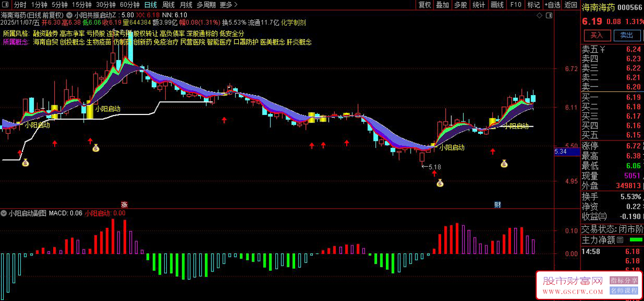Click the 海南海药 stock name
Viewport: 644px width, 301px height.
click(x=598, y=7)
